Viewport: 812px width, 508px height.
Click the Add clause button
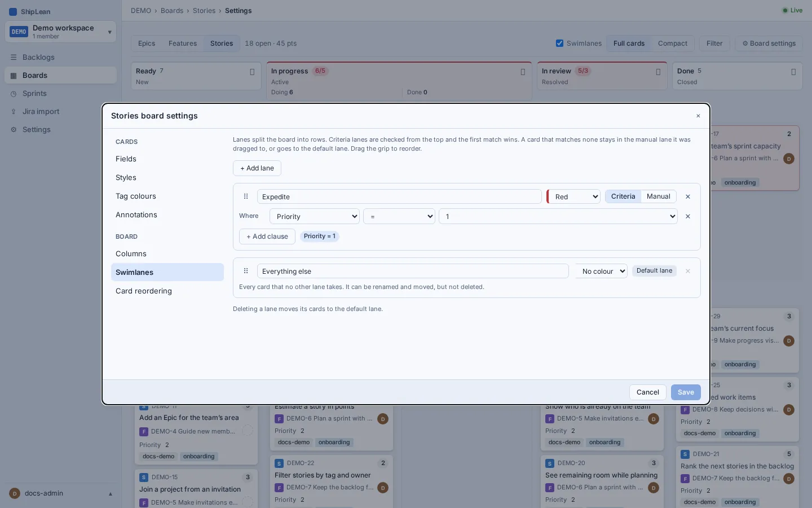267,237
